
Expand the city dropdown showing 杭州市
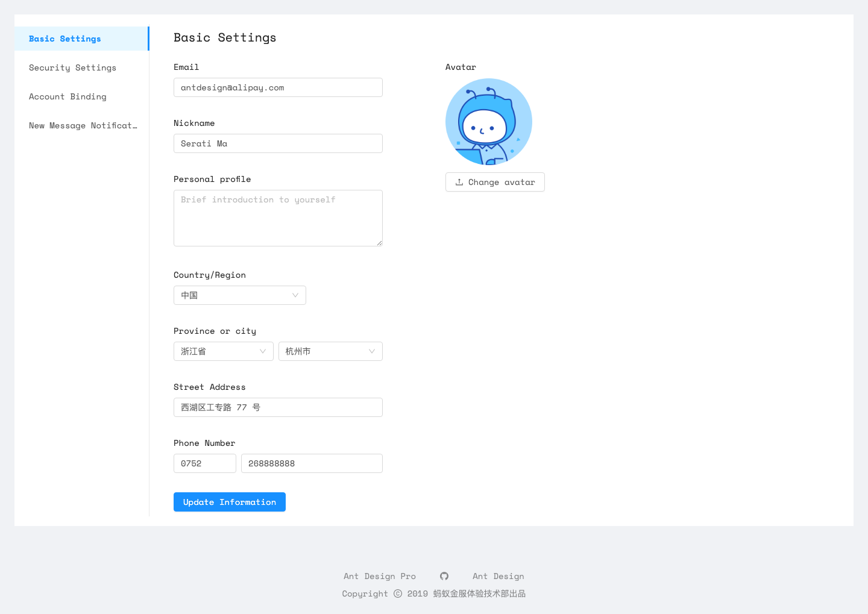330,351
